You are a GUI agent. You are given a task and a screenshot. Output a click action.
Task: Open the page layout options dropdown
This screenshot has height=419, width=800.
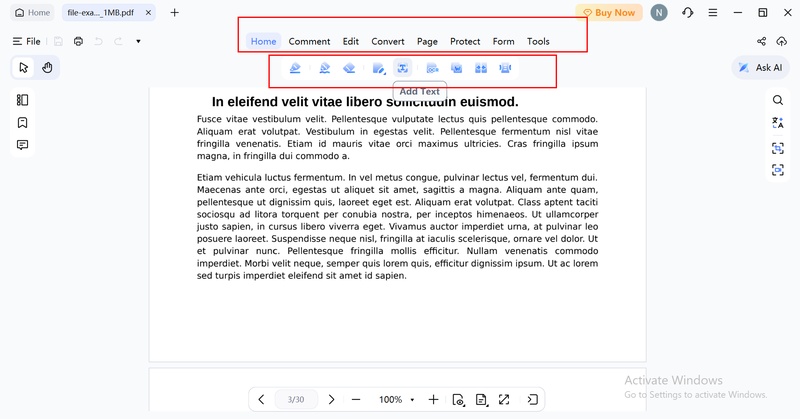[481, 400]
